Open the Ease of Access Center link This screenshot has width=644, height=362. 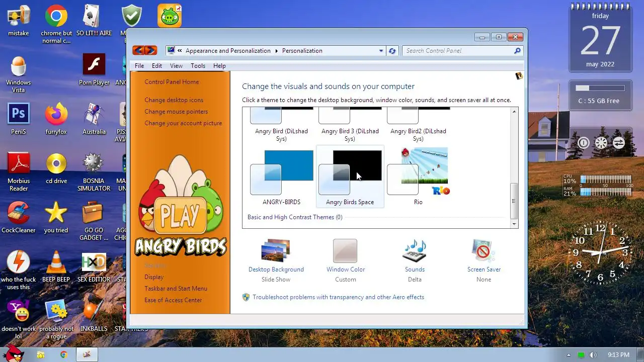pyautogui.click(x=173, y=300)
